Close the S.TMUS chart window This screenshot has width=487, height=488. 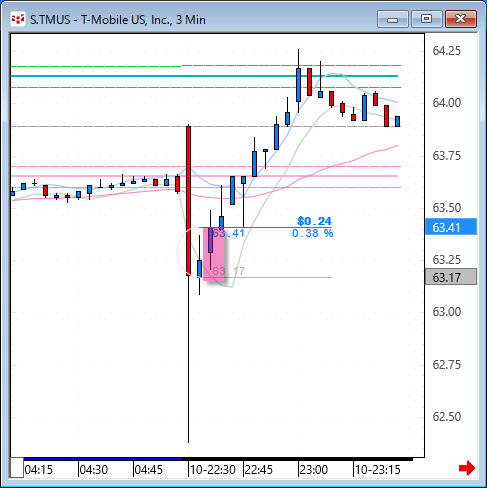pos(461,19)
